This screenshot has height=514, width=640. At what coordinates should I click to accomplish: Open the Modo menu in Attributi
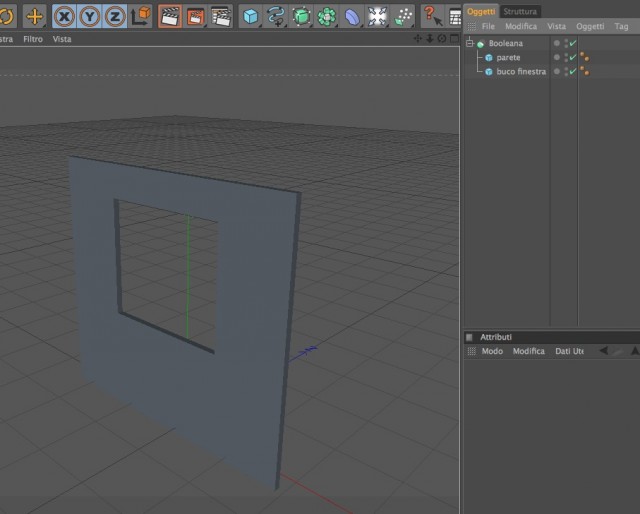(x=492, y=351)
